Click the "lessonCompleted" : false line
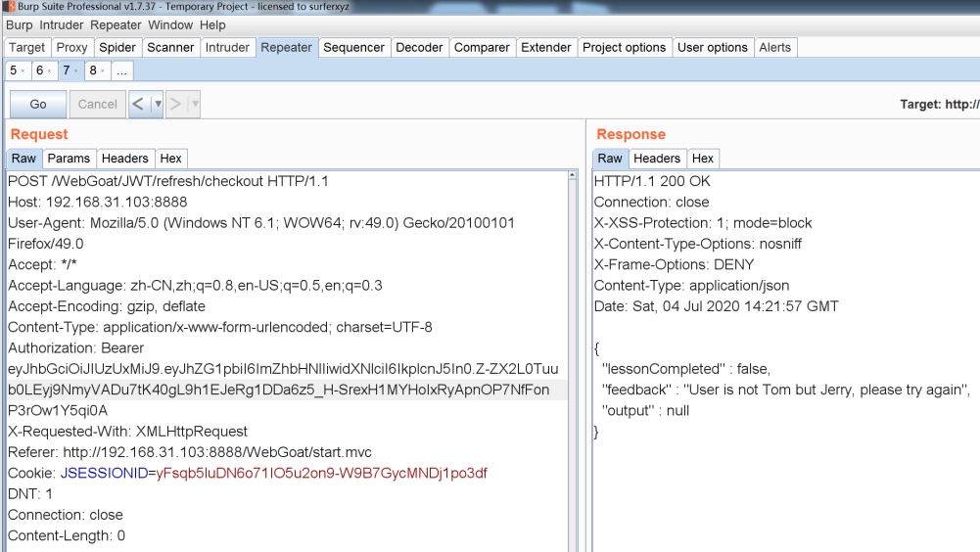 coord(685,369)
